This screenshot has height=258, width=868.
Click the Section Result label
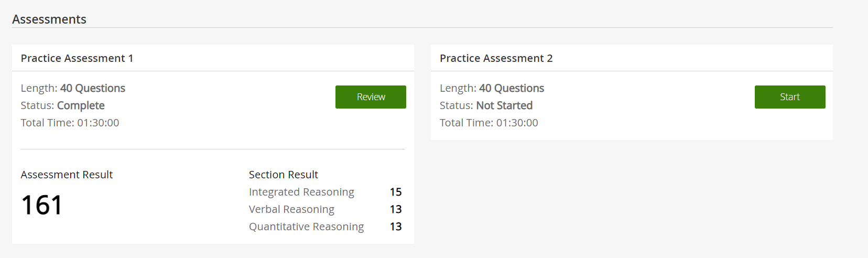pos(283,175)
